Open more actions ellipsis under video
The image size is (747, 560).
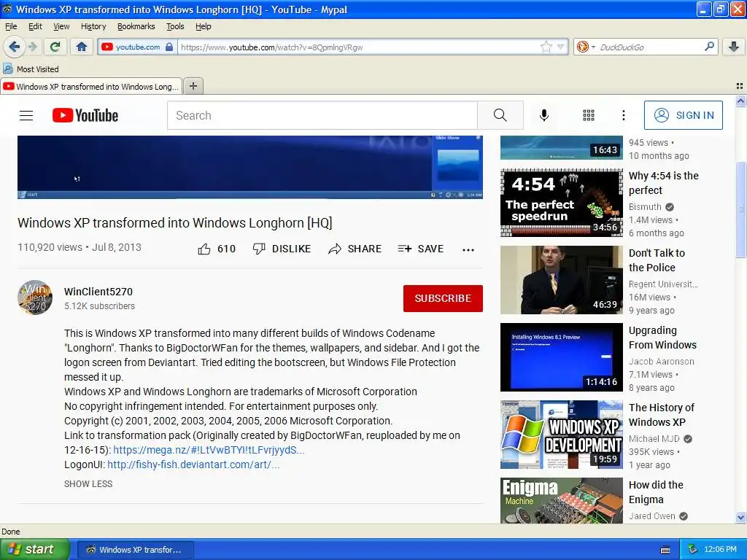[x=468, y=250]
